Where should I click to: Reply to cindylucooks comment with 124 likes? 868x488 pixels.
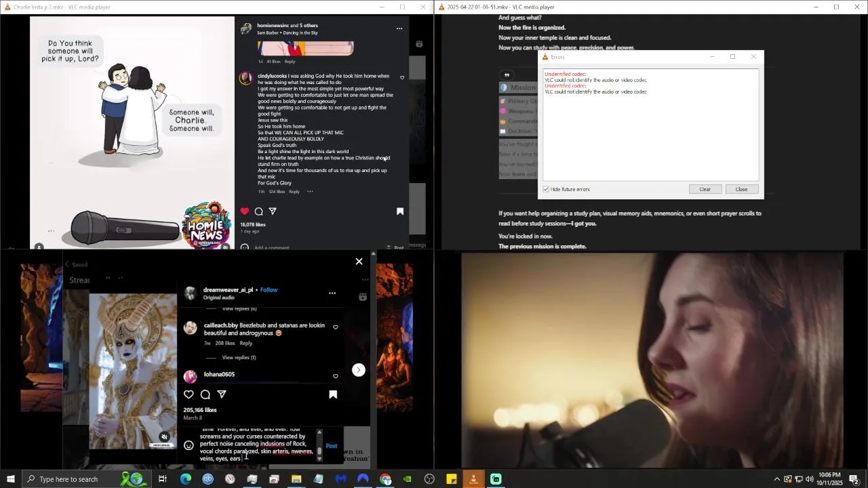(x=294, y=192)
